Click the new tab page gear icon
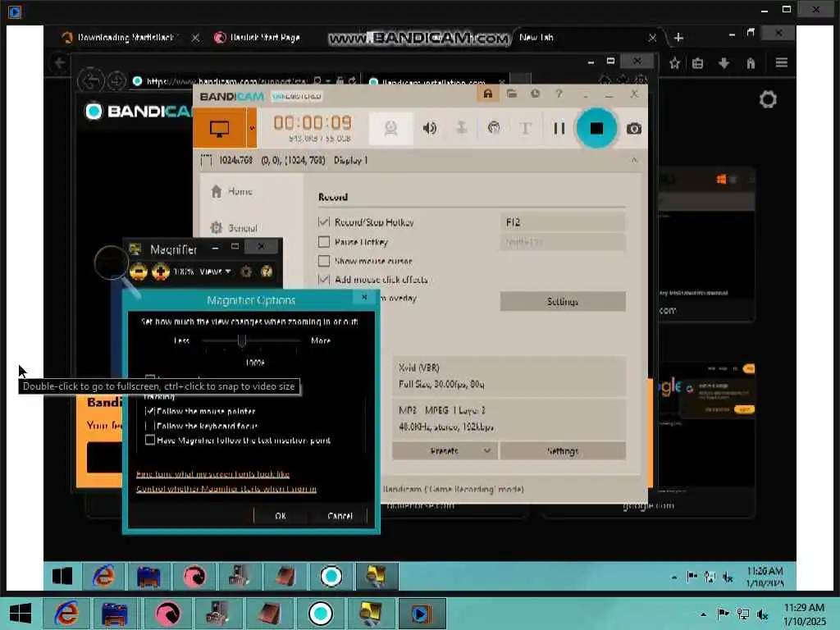This screenshot has height=630, width=840. pos(768,99)
